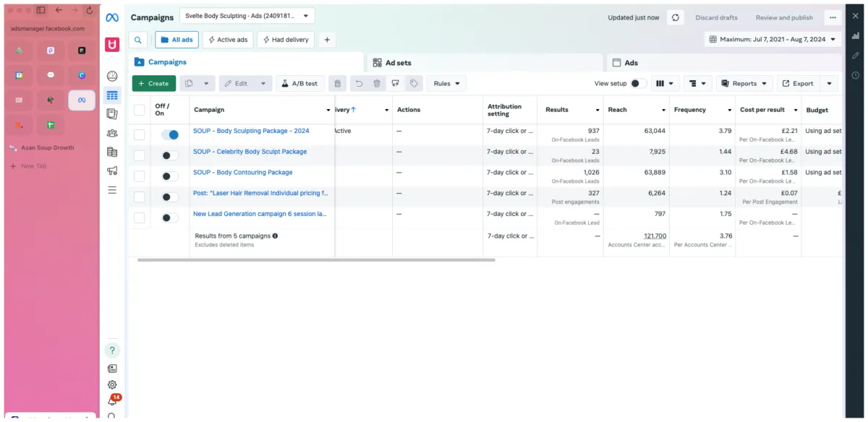Open the Billing stacked-coins icon
Image resolution: width=868 pixels, height=422 pixels.
112,152
